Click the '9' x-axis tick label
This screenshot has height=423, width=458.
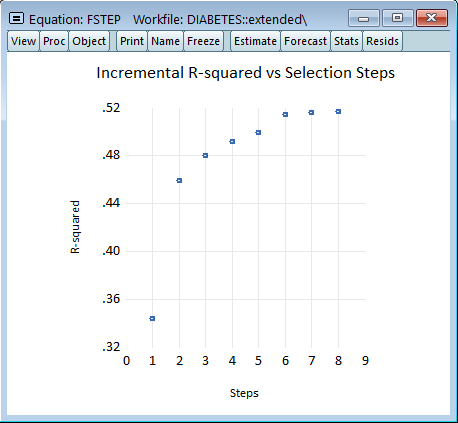pos(365,361)
